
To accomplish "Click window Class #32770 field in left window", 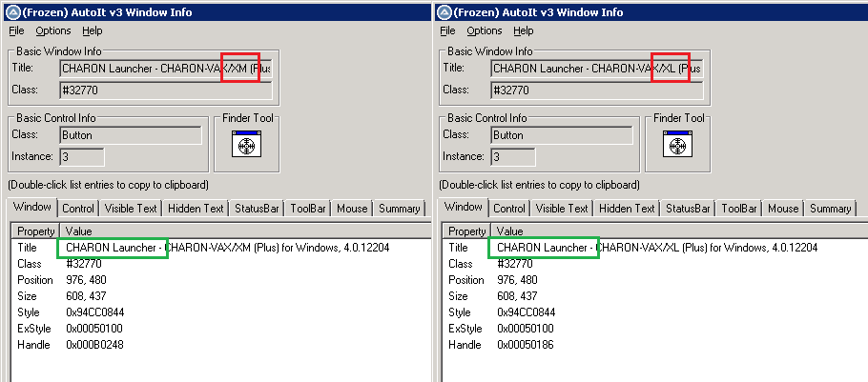I will pos(166,90).
